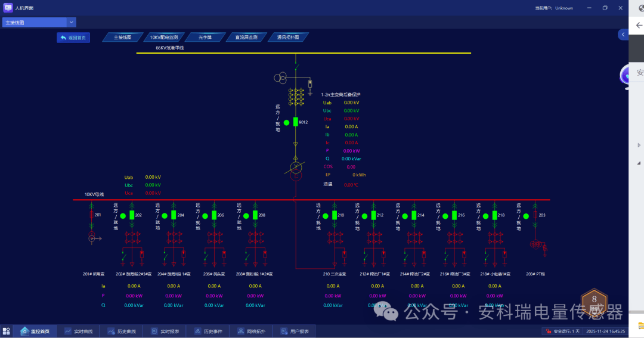Click 返回首页 button

point(73,38)
